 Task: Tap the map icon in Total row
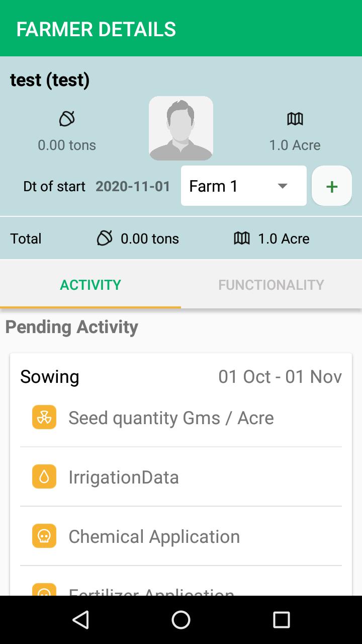242,238
